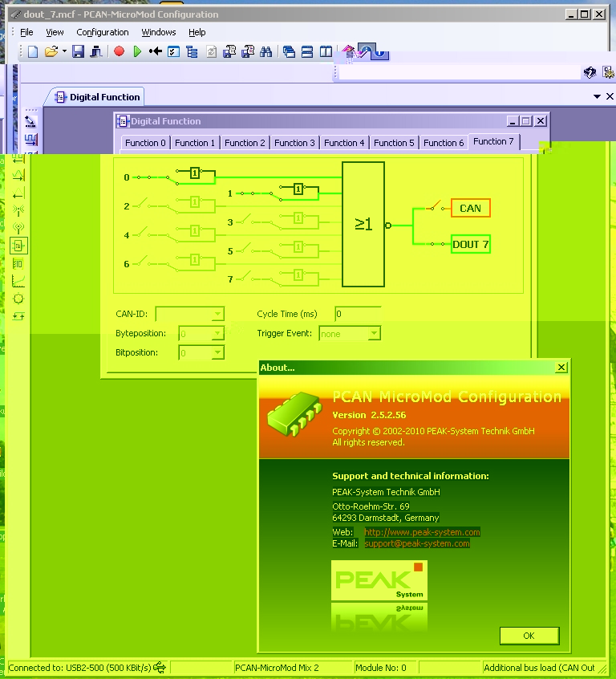Viewport: 616px width, 679px height.
Task: Select the Digital Function document tab
Action: pyautogui.click(x=97, y=97)
